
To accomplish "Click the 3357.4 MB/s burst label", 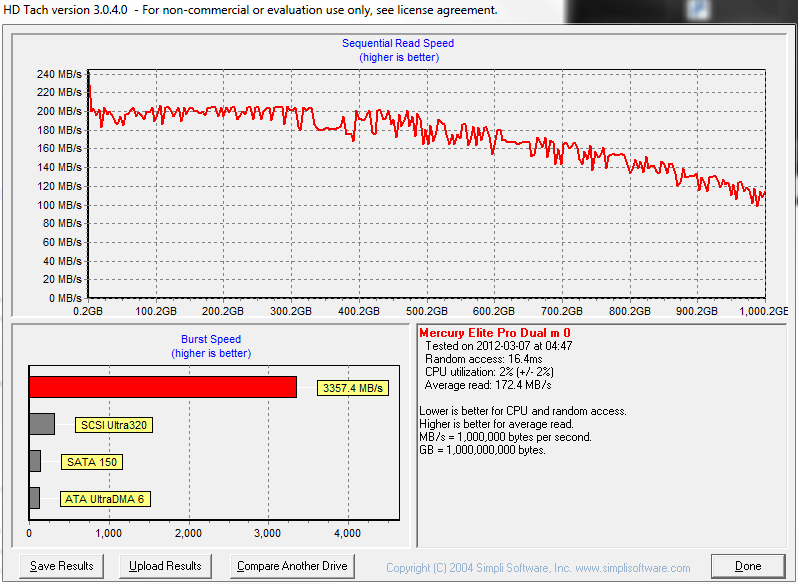I will [352, 388].
